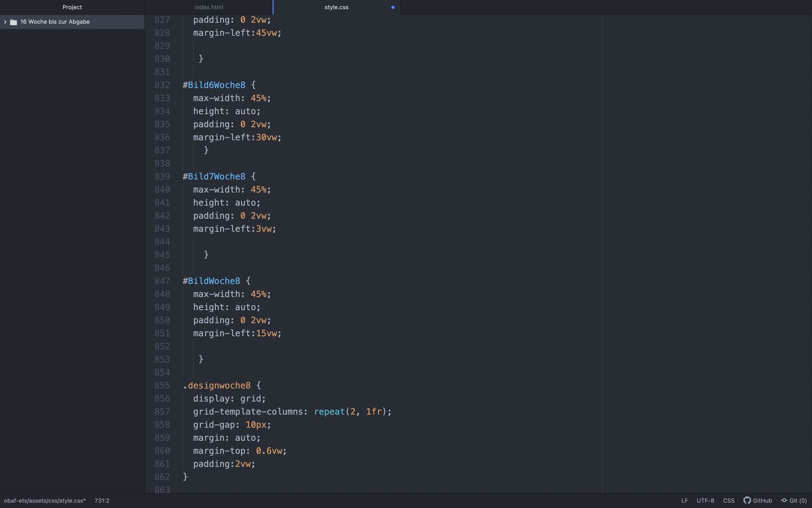Change line ending LF in status bar
This screenshot has height=508, width=812.
[x=684, y=500]
